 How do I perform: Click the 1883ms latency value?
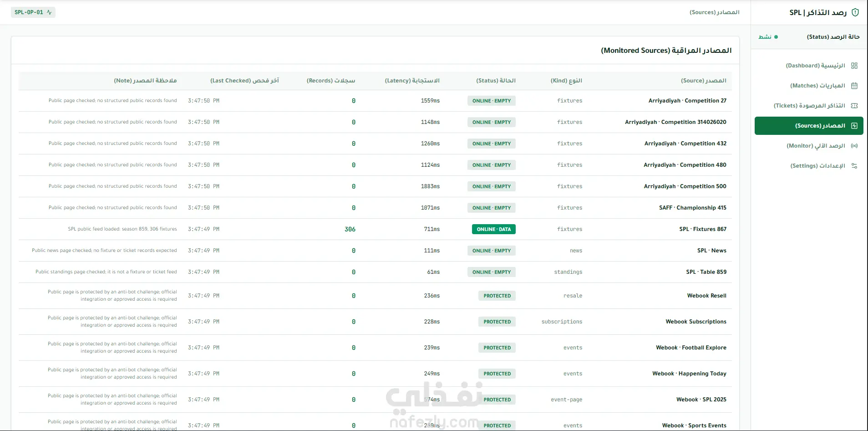coord(430,186)
